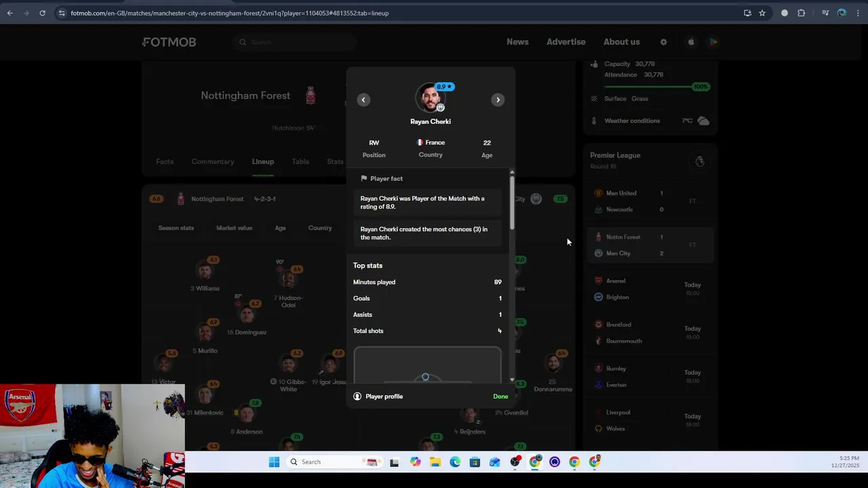The image size is (868, 488).
Task: Select player Dominguez in lineup
Action: tap(247, 315)
